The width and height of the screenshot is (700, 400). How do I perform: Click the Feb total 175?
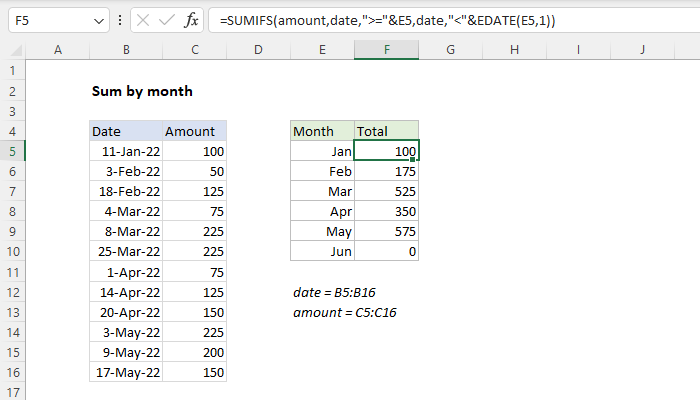pos(387,171)
